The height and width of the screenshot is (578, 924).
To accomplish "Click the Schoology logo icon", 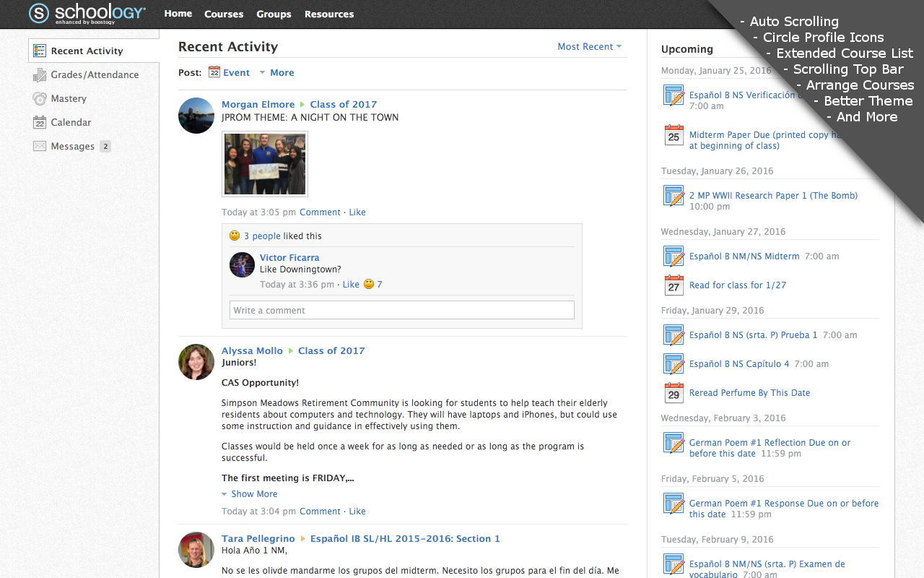I will coord(39,13).
